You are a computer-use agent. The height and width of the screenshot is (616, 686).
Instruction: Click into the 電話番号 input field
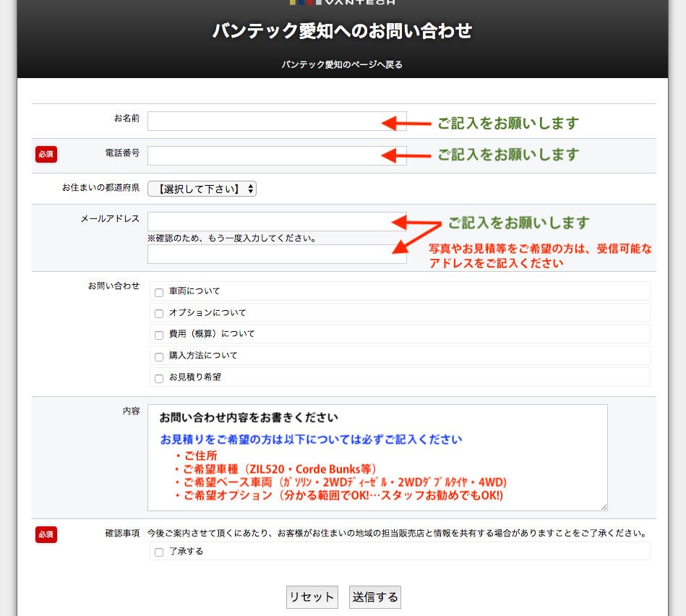pos(277,155)
